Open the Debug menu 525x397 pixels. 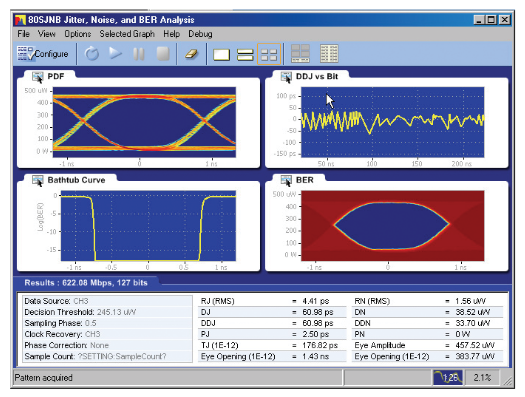coord(200,34)
